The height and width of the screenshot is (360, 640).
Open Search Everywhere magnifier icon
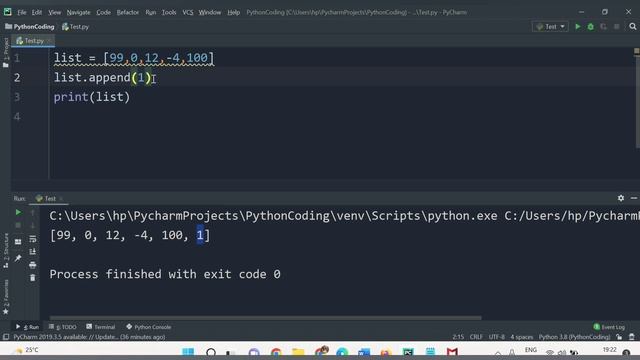tap(633, 27)
